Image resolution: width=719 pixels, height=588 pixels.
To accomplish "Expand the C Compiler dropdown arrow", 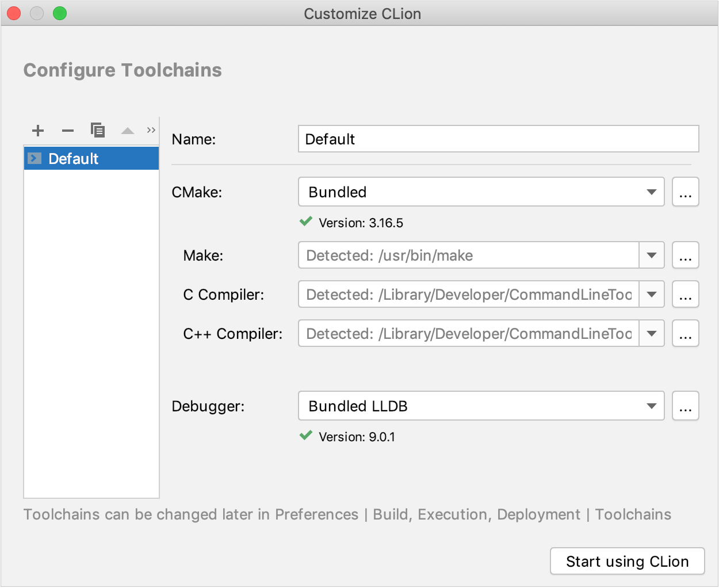I will (652, 294).
